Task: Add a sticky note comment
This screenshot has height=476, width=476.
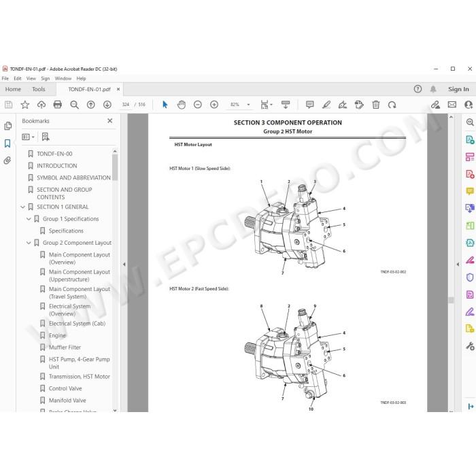Action: pos(309,105)
